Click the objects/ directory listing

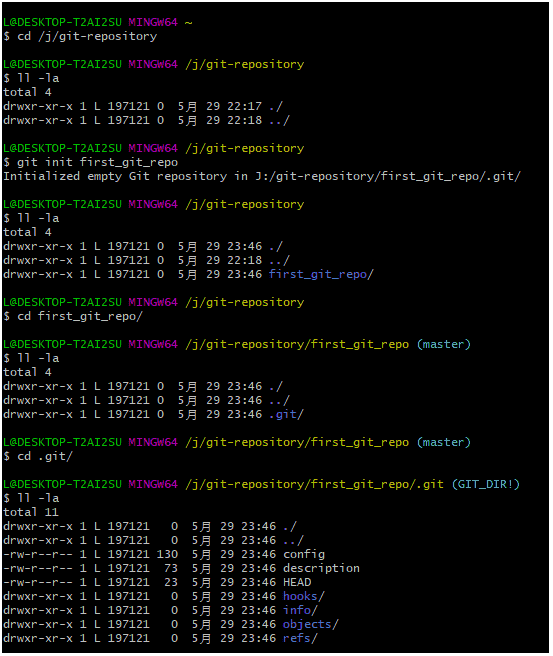pos(311,624)
